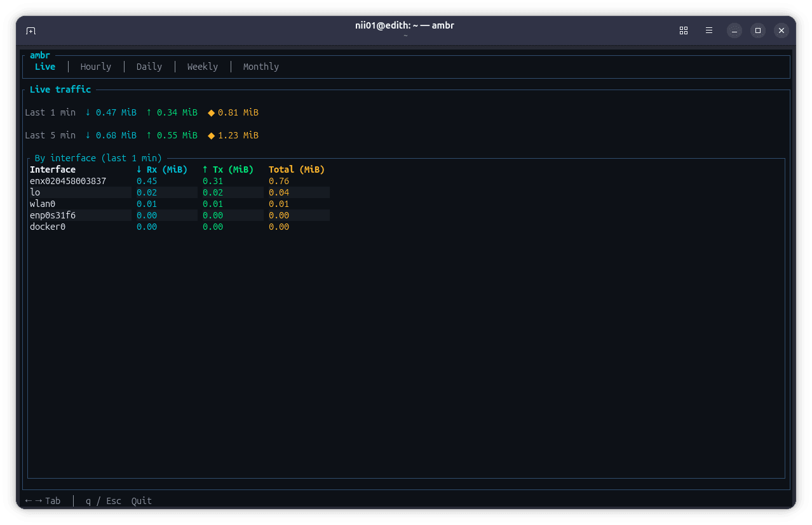
Task: Maximize the terminal window
Action: click(758, 30)
